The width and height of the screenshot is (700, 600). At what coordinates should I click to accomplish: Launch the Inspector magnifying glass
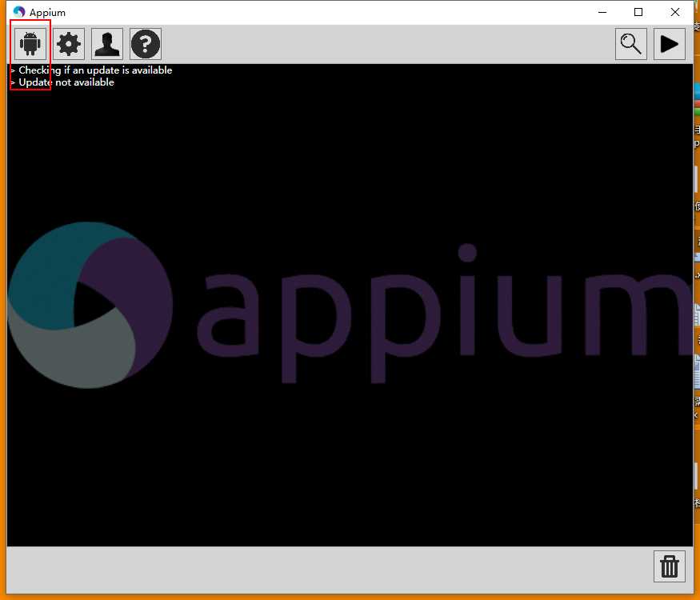tap(631, 44)
